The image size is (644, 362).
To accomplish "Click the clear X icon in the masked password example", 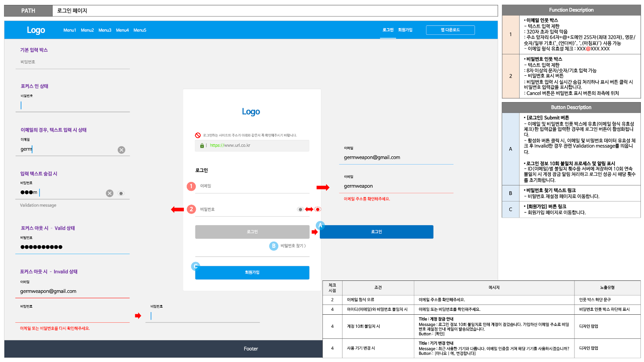I will pyautogui.click(x=110, y=193).
